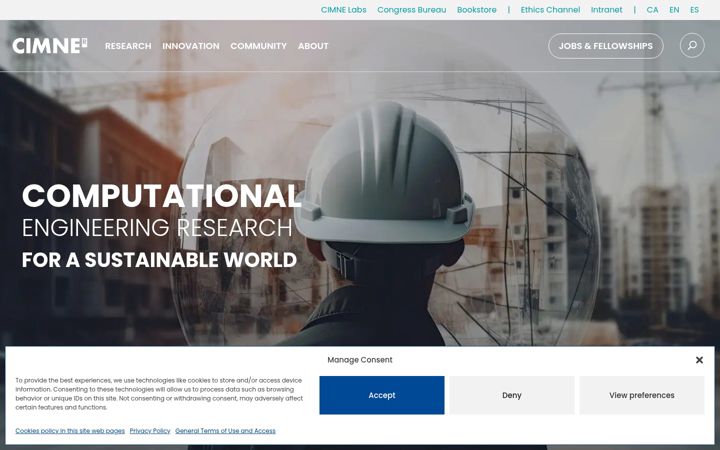Screen dimensions: 720x450
Task: Open the Community menu
Action: point(259,46)
